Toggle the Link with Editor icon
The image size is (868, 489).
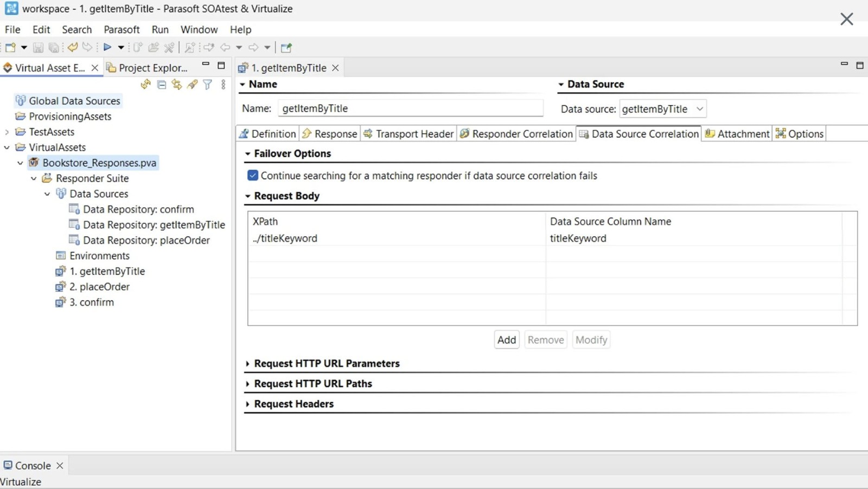(177, 85)
